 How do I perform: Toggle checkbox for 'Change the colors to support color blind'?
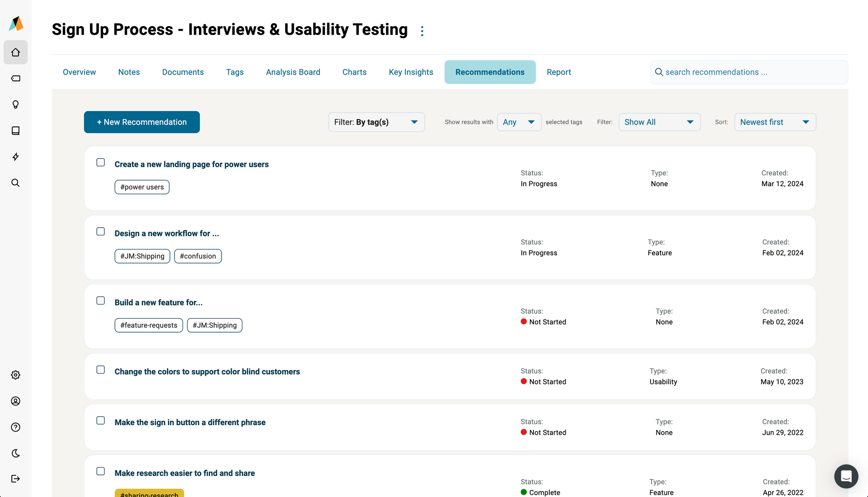tap(101, 369)
